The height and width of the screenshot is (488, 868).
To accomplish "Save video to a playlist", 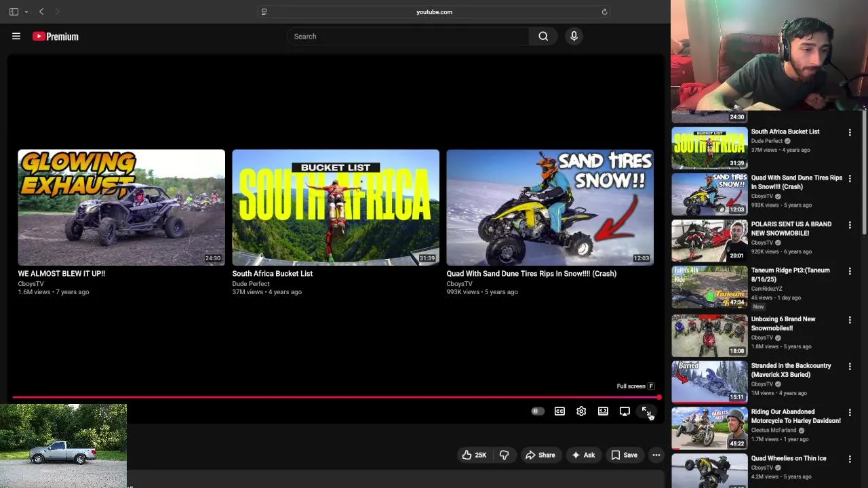I will pos(625,455).
